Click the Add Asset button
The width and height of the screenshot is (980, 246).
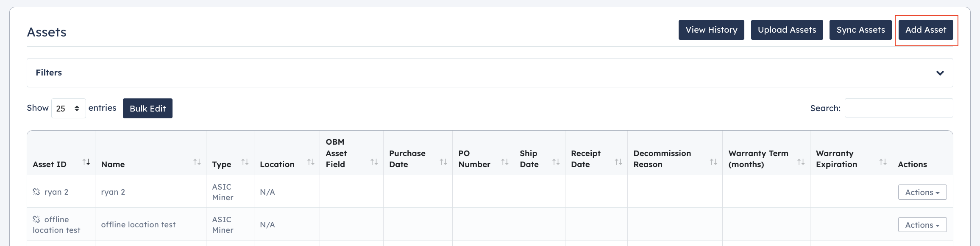coord(926,30)
